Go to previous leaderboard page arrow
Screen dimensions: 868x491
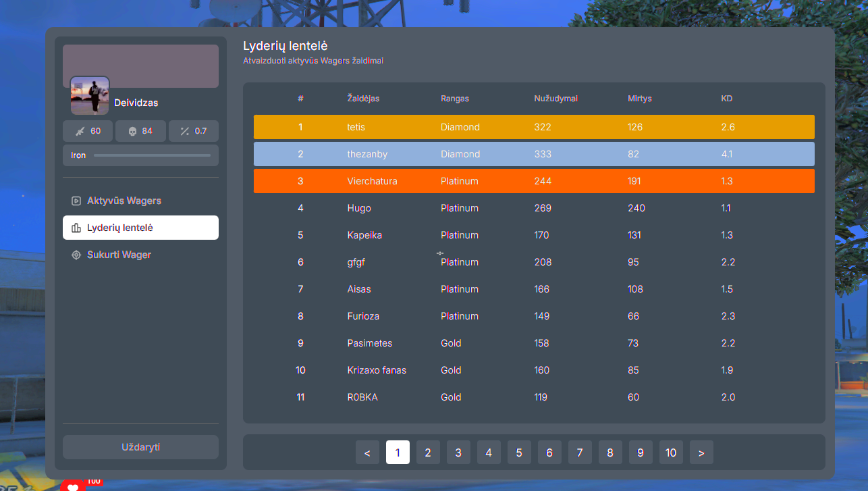367,453
